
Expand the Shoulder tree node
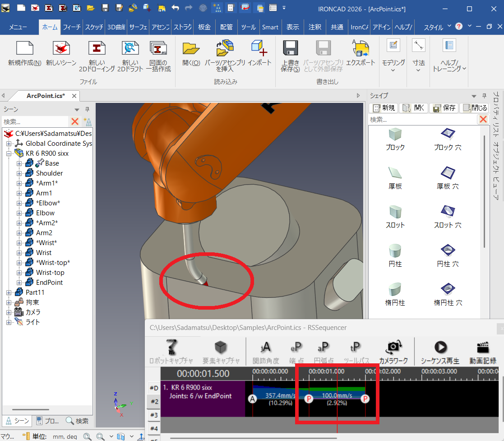(x=19, y=173)
